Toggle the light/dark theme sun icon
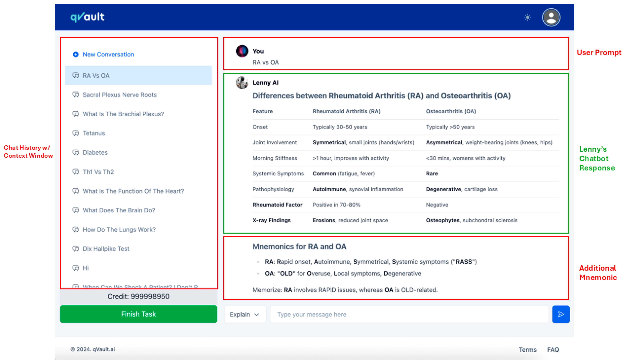The image size is (624, 364). (x=528, y=18)
